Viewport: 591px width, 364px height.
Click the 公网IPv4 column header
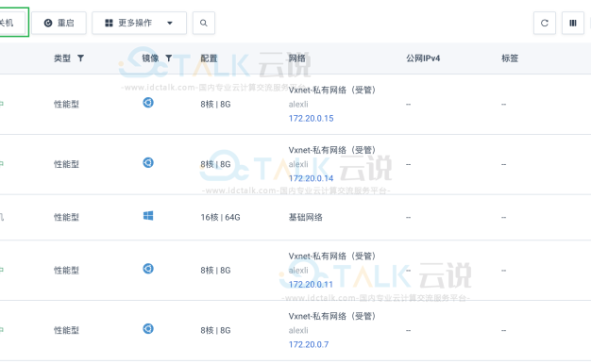(423, 58)
